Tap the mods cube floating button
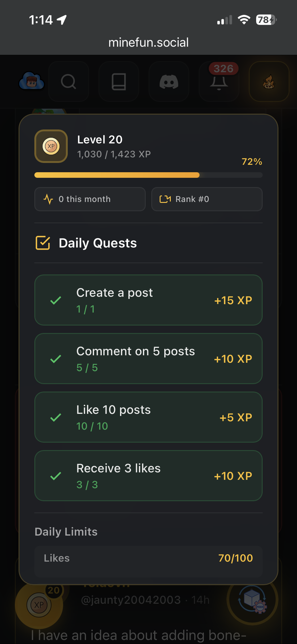 tap(252, 599)
